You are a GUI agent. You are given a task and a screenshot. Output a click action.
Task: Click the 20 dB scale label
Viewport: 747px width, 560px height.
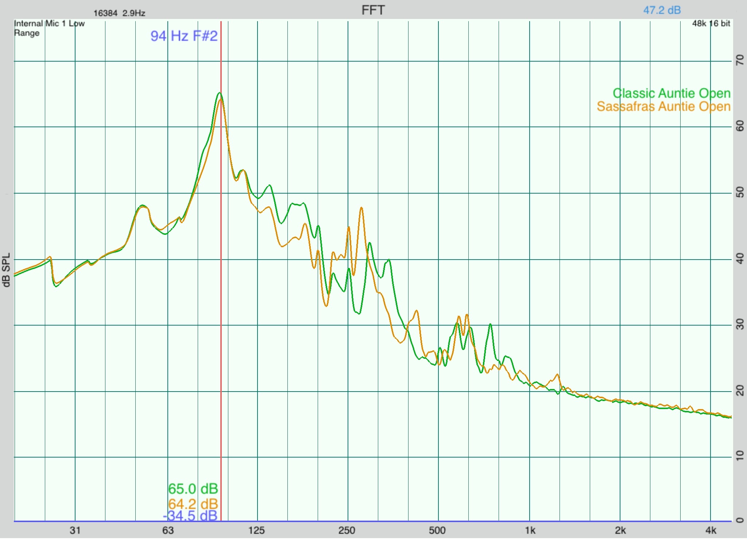coord(740,390)
